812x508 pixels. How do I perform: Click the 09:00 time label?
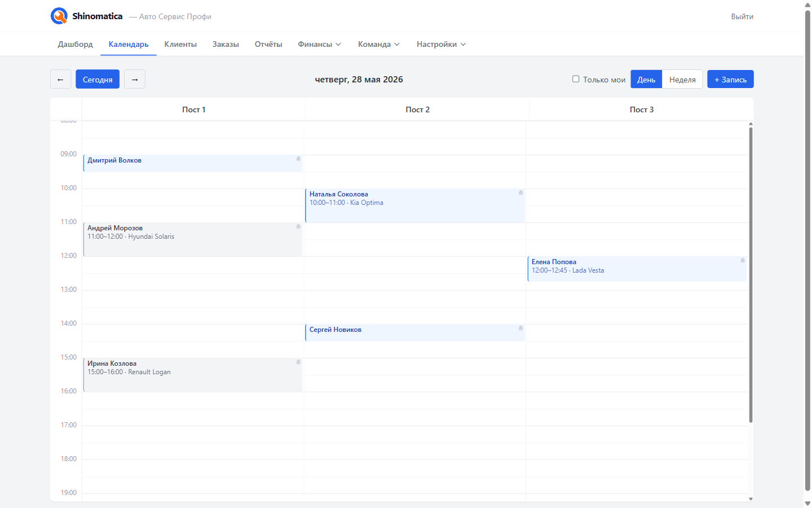click(68, 154)
